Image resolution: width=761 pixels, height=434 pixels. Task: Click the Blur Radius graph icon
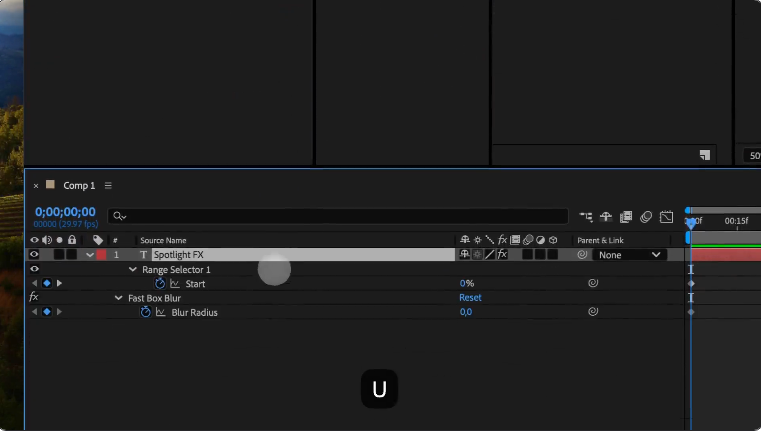coord(161,313)
